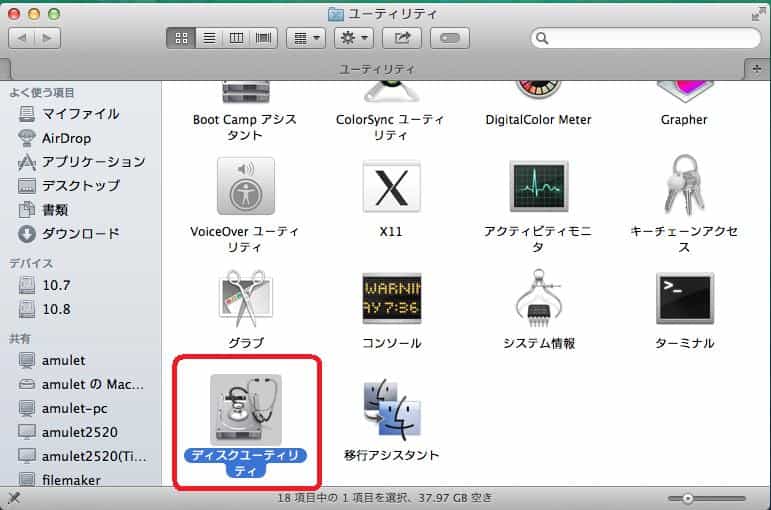Switch to icon view
This screenshot has width=771, height=510.
click(181, 38)
